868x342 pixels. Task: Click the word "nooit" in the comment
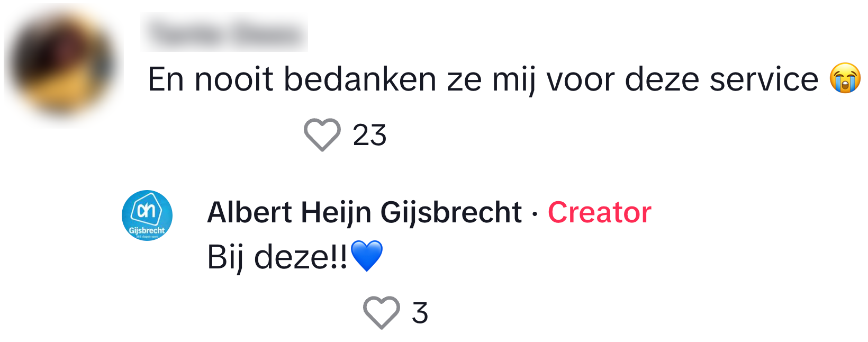pos(234,79)
